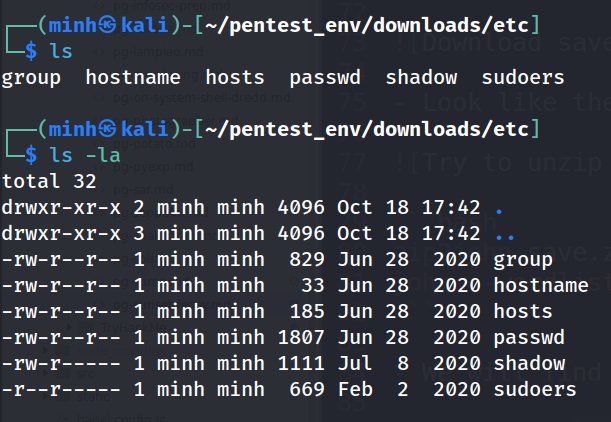Viewport: 611px width, 422px height.
Task: Click the "sudoers" filename in the long listing
Action: pos(535,389)
